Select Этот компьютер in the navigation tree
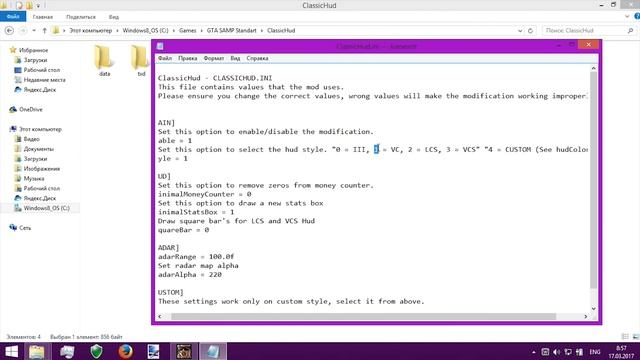This screenshot has height=360, width=640. [x=40, y=129]
